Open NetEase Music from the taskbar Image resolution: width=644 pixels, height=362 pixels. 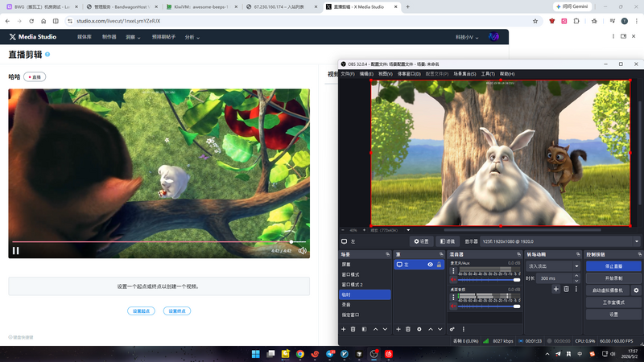coord(389,354)
